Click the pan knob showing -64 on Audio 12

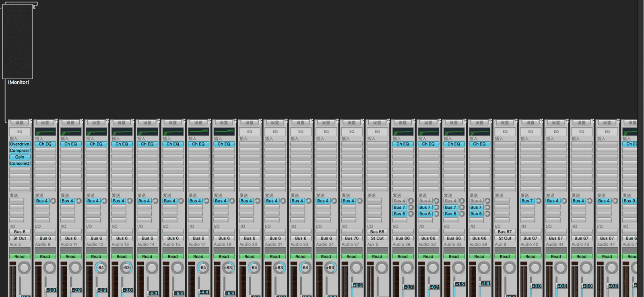101,268
